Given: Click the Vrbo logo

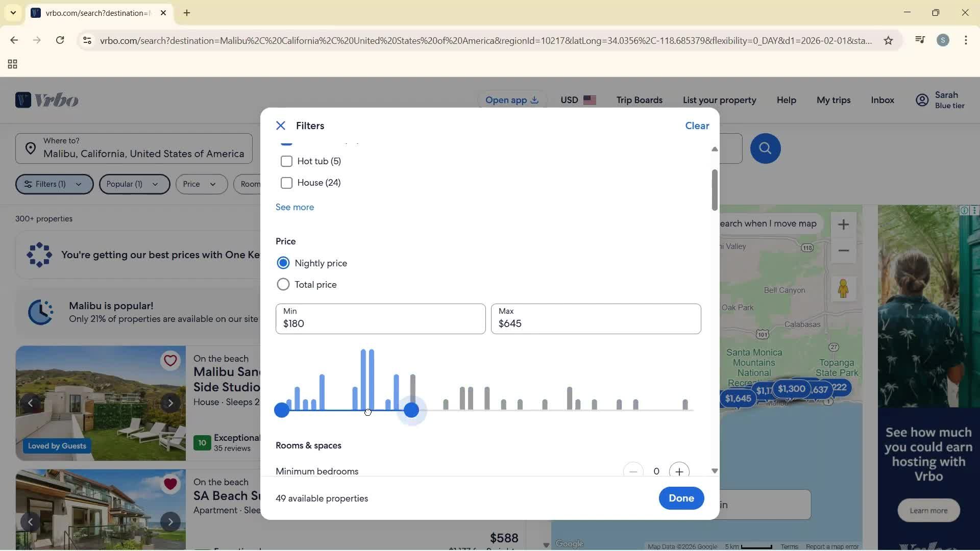Looking at the screenshot, I should pos(46,100).
